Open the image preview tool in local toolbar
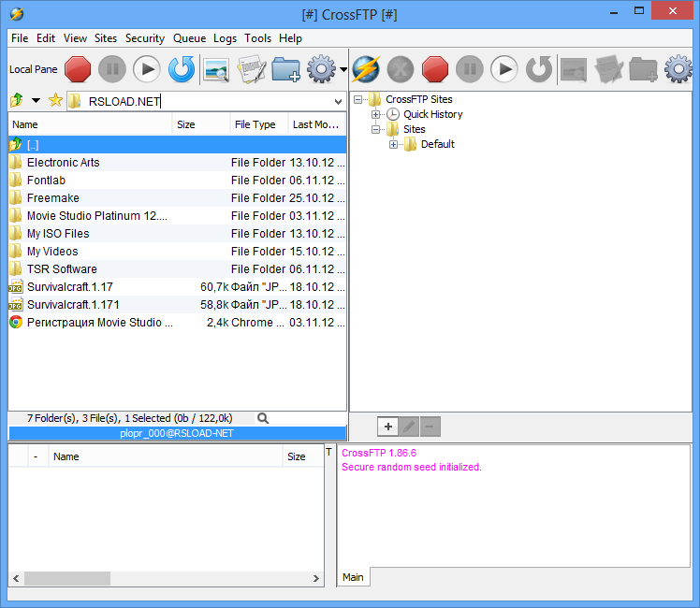This screenshot has width=700, height=608. [216, 70]
